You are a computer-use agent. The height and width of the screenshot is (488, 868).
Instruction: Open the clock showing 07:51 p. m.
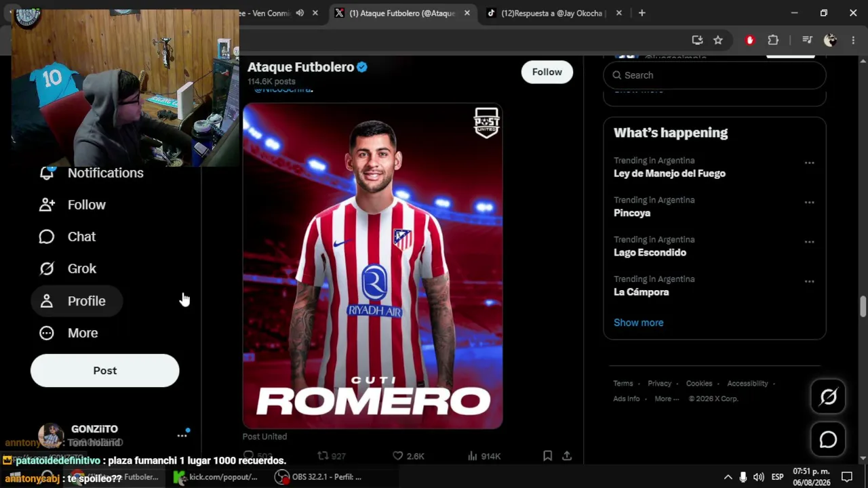812,477
